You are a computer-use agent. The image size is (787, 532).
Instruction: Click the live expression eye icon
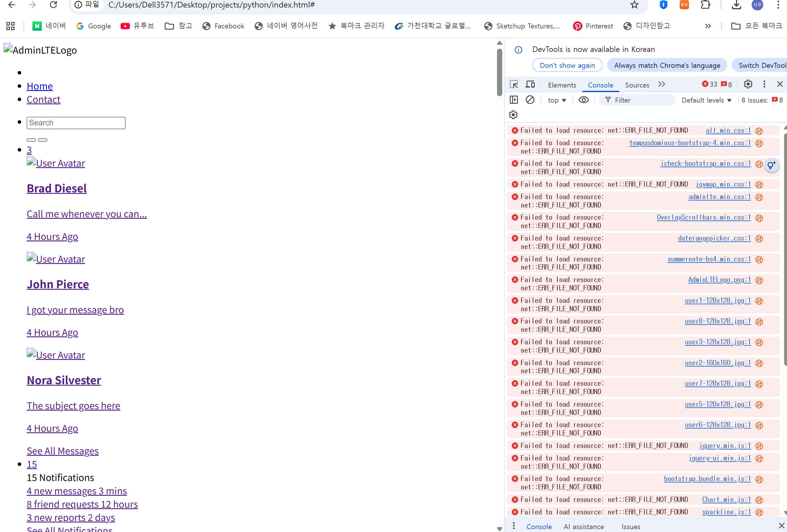(583, 100)
